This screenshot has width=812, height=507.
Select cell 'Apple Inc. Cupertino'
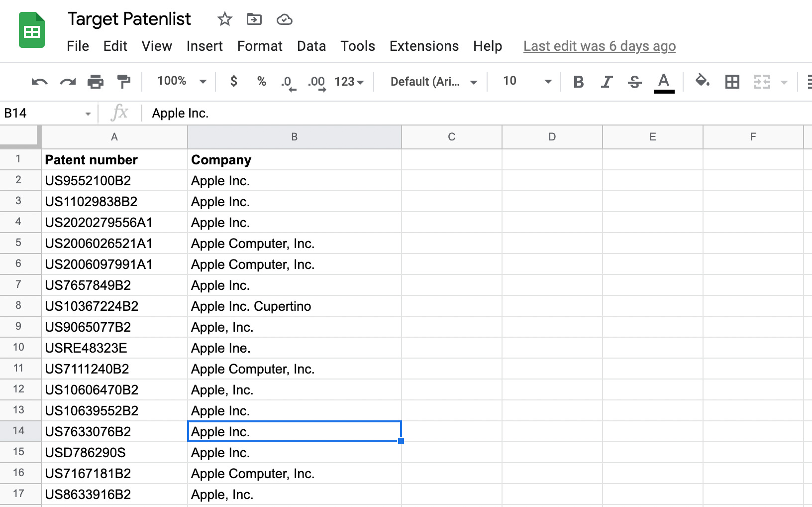pyautogui.click(x=295, y=306)
